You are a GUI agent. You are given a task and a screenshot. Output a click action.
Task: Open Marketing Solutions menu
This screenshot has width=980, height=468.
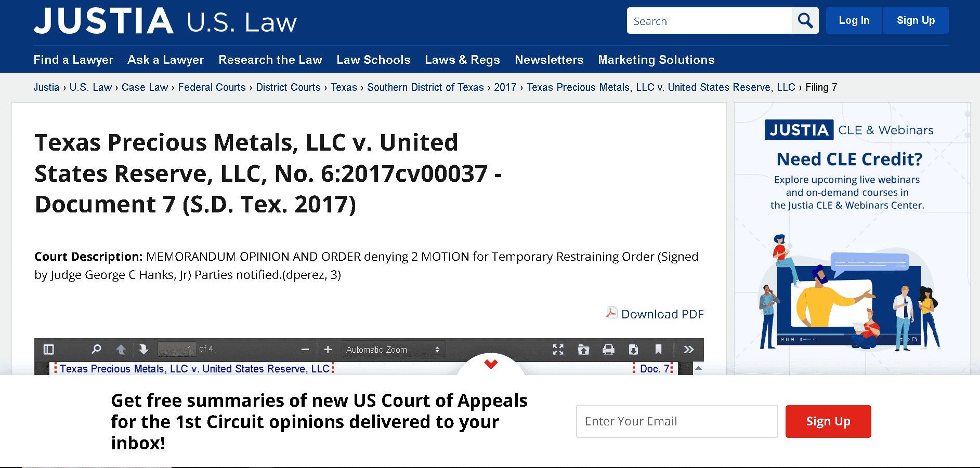point(656,60)
